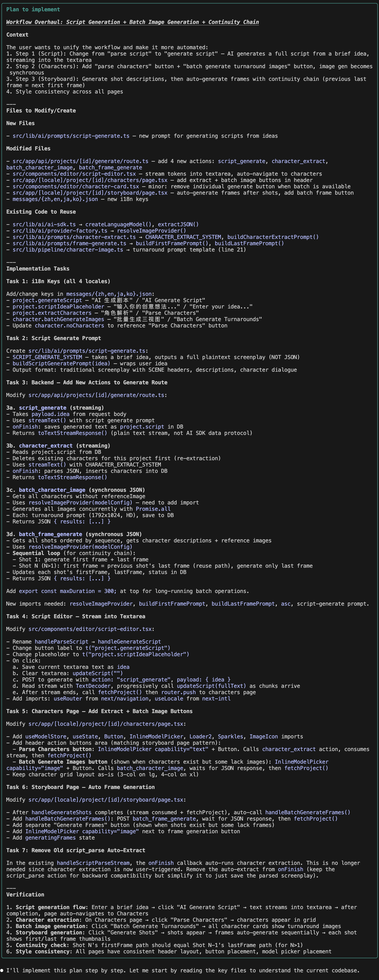
Task: Click the "Files to Modify/Create" heading
Action: click(41, 111)
